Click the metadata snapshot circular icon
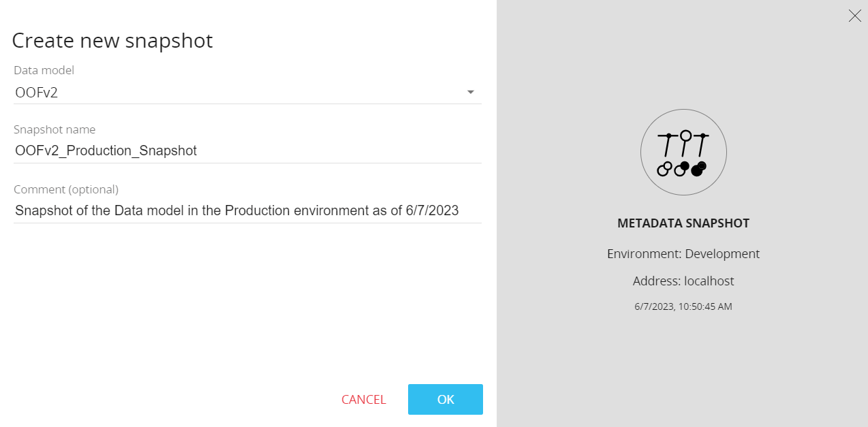 click(x=683, y=153)
